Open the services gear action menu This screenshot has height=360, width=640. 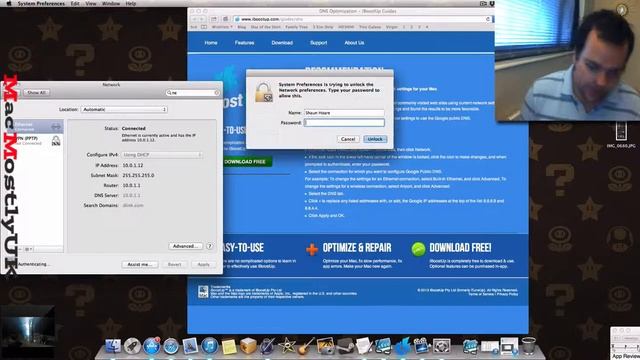tap(28, 249)
